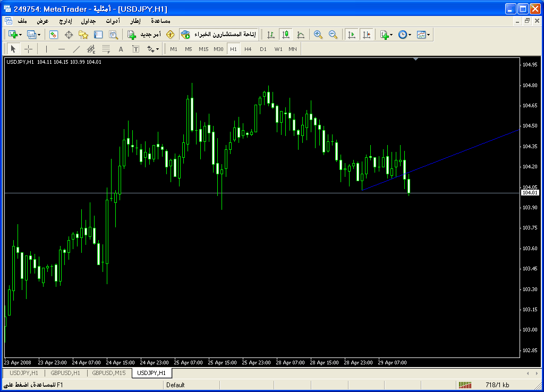Image resolution: width=544 pixels, height=392 pixels.
Task: Switch chart to candlestick display mode
Action: click(x=286, y=35)
